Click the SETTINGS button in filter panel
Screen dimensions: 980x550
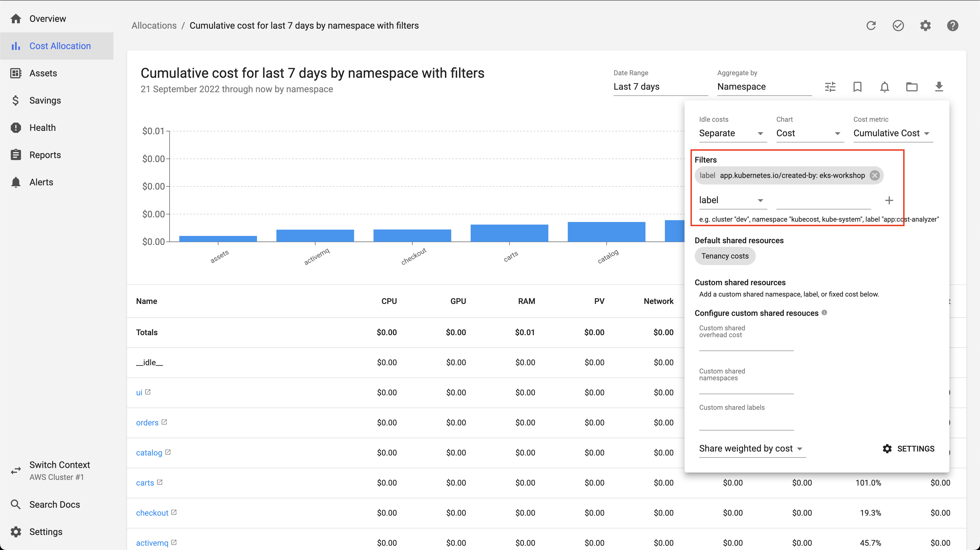(x=908, y=449)
